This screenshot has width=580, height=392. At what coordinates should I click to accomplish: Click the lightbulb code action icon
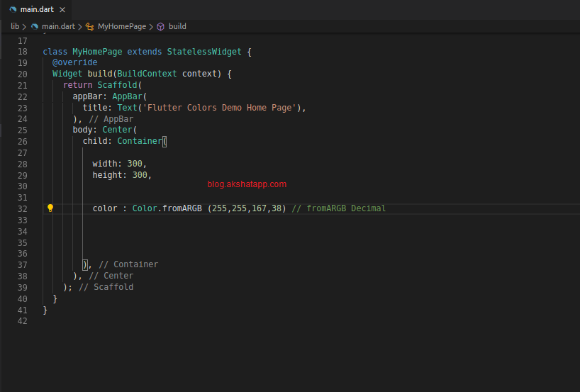click(50, 208)
